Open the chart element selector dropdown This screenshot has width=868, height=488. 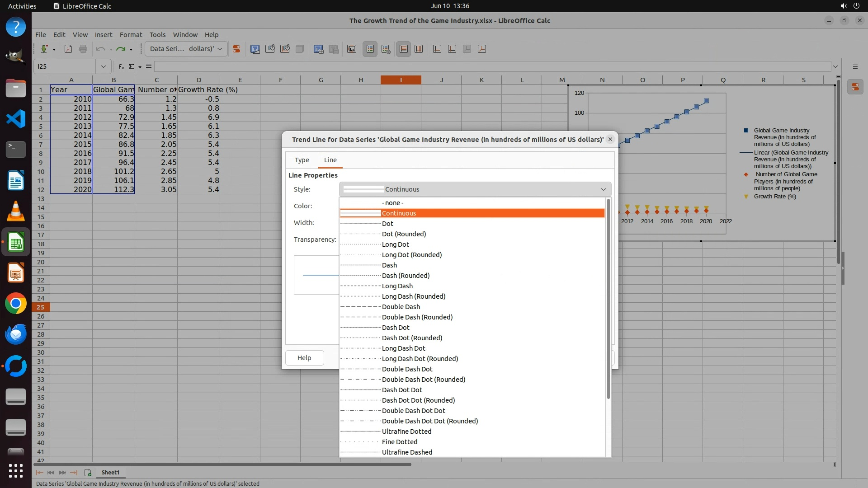pos(220,49)
